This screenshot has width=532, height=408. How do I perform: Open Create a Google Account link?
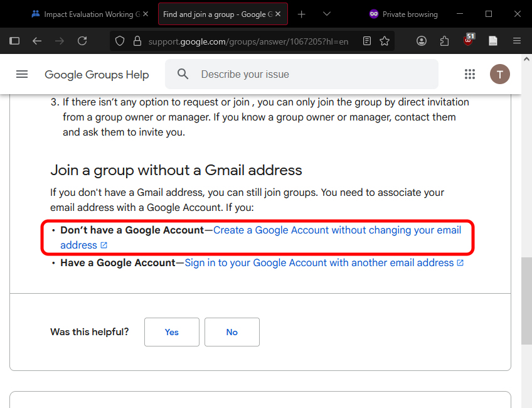click(x=337, y=230)
